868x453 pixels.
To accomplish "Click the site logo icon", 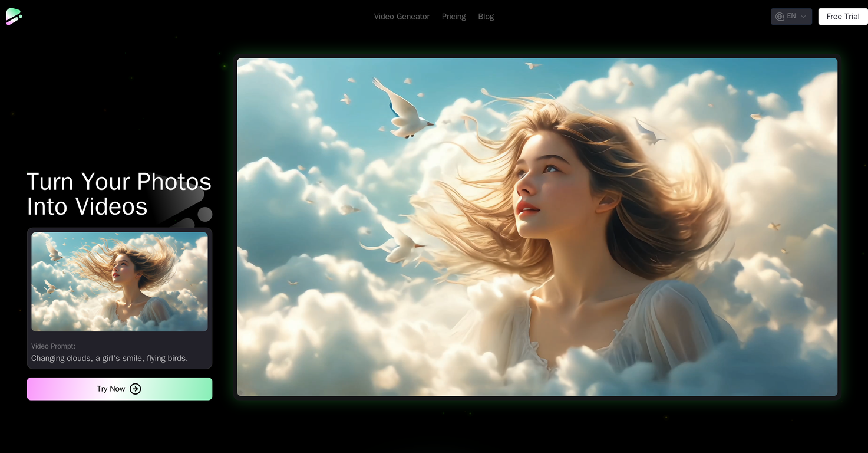I will coord(14,16).
